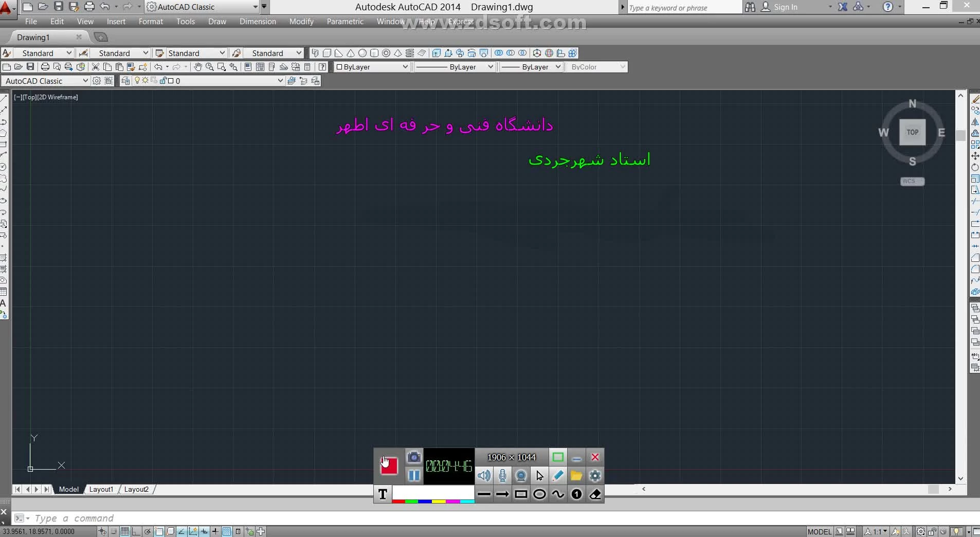Screen dimensions: 980x537
Task: Toggle recorder speaker audio capture
Action: coord(484,476)
